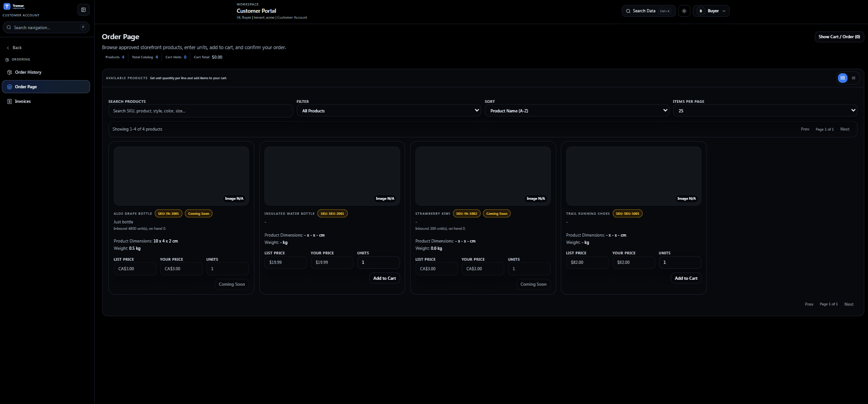Viewport: 868px width, 404px height.
Task: Click the Cart Total $0.00 stat
Action: (208, 57)
